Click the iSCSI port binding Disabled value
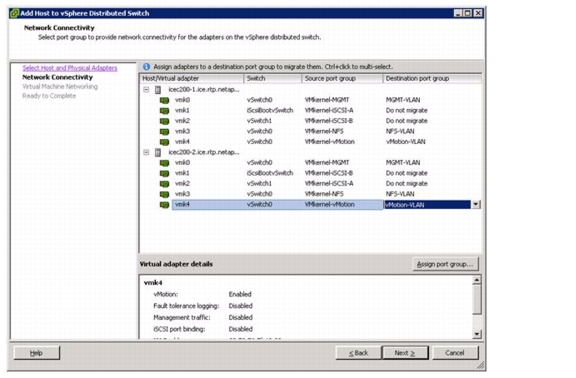 [x=241, y=330]
